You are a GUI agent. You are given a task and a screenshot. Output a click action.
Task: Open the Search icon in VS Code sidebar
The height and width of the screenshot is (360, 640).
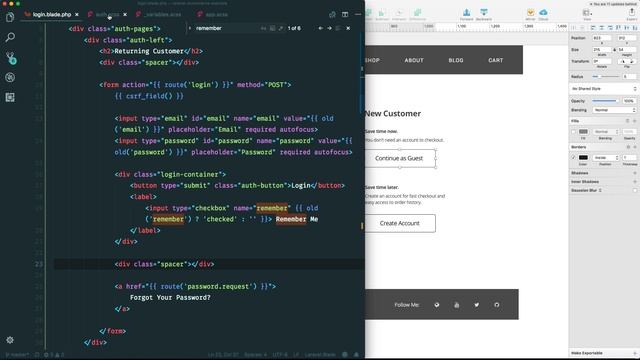point(10,37)
